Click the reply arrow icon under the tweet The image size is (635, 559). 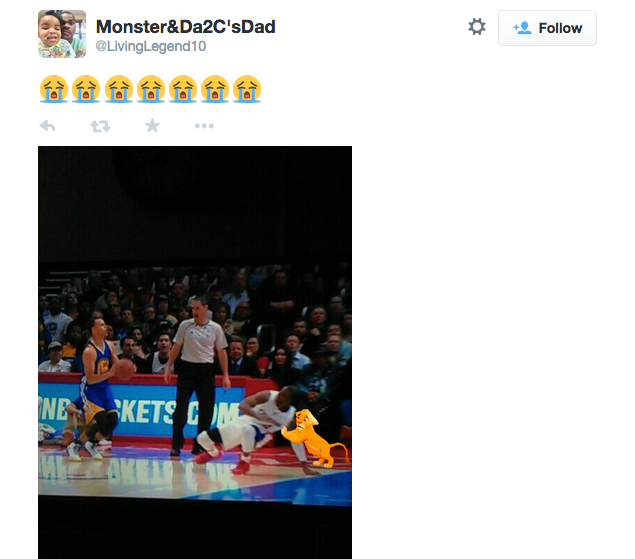(x=48, y=126)
